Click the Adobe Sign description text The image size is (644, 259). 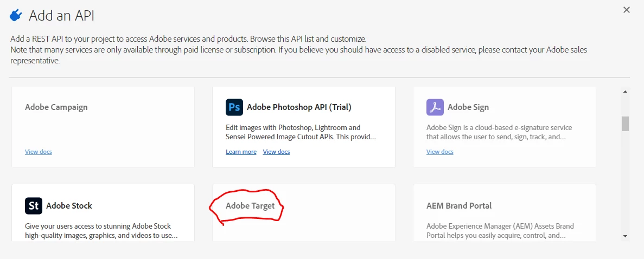coord(499,132)
